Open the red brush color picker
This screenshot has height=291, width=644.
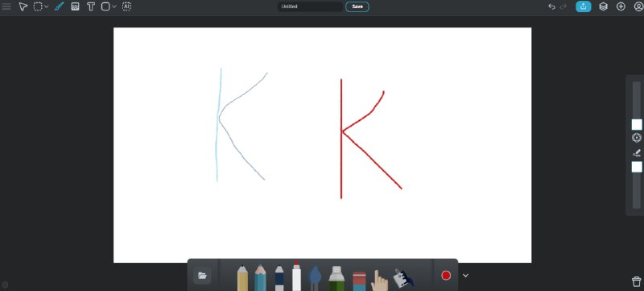446,276
